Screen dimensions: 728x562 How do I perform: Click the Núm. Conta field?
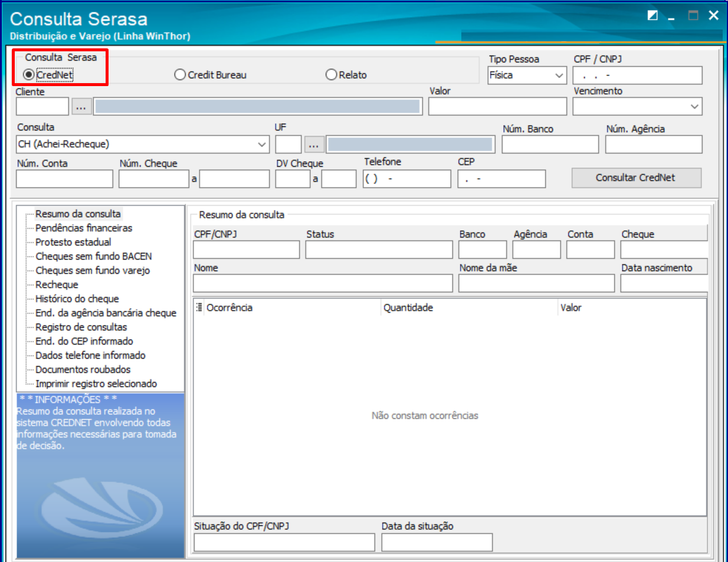65,179
